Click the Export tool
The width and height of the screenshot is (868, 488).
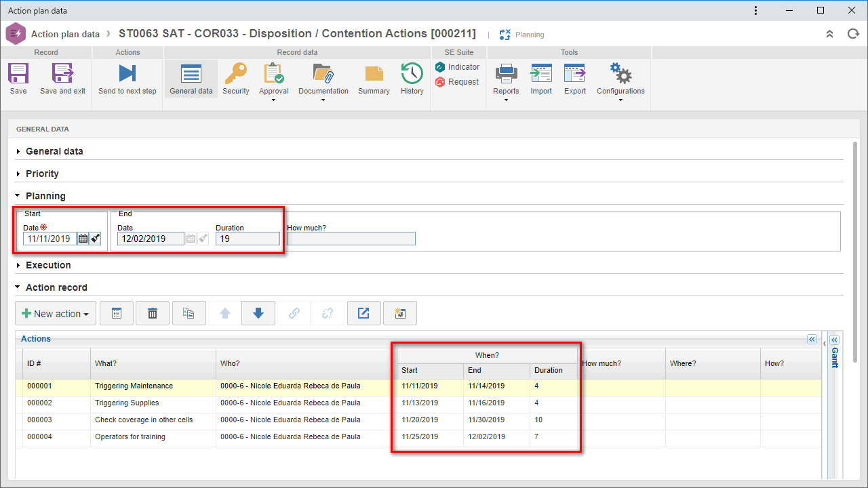[x=575, y=79]
